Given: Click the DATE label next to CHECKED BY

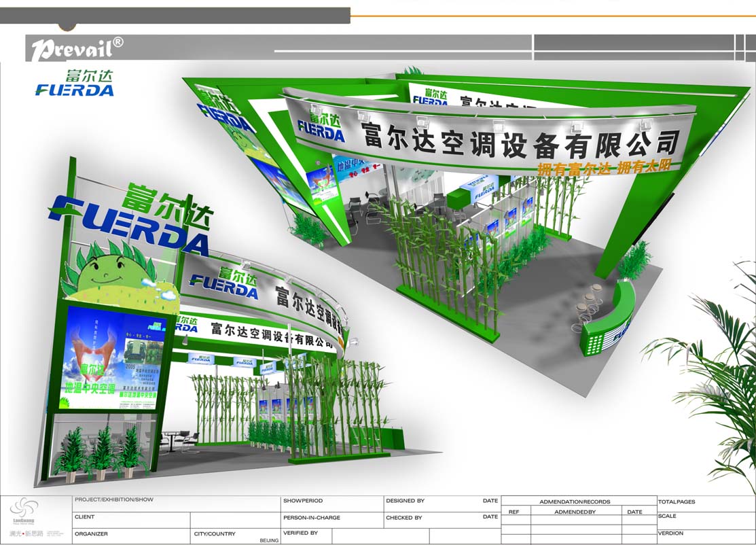Looking at the screenshot, I should [490, 516].
